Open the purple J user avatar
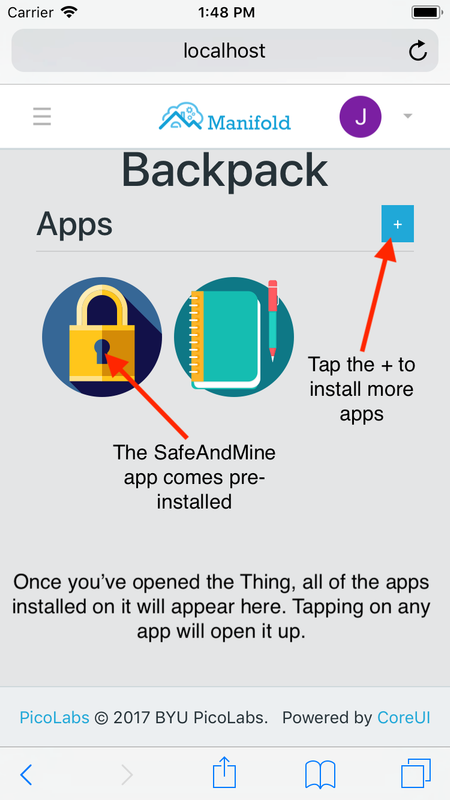 tap(360, 117)
